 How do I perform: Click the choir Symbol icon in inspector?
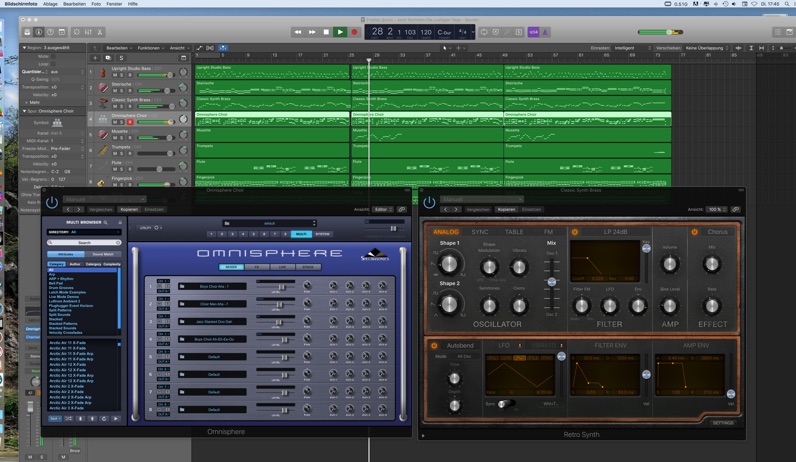57,122
